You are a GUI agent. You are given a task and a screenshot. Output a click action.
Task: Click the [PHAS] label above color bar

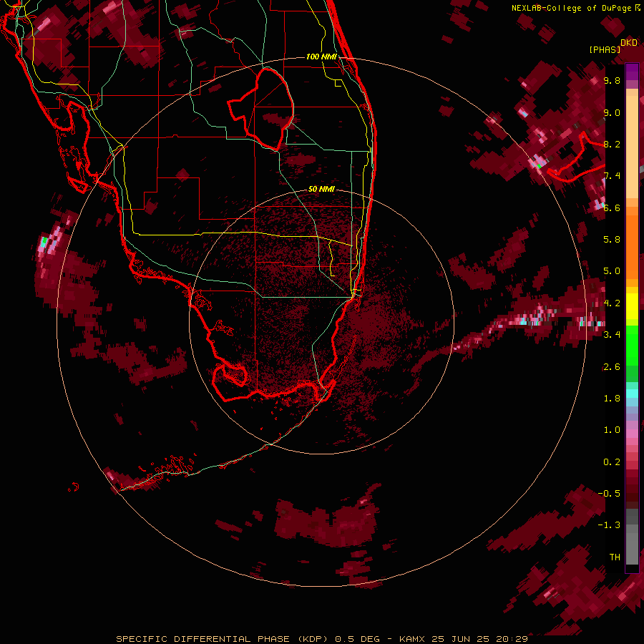[x=605, y=50]
